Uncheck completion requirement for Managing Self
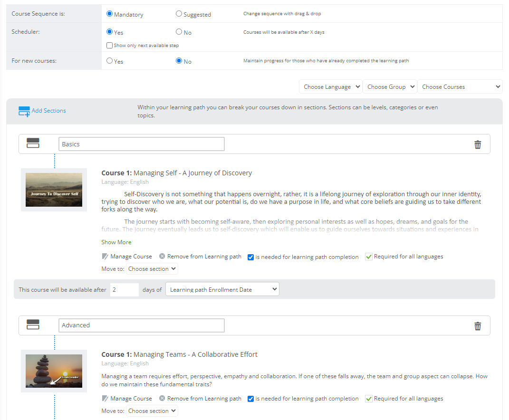The image size is (509, 420). click(x=250, y=257)
